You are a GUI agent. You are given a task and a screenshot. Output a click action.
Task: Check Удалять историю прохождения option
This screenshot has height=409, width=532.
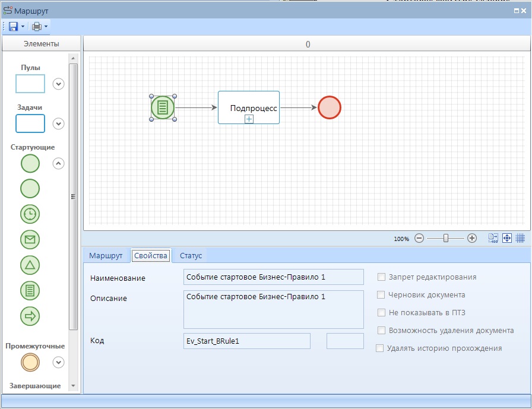coord(380,348)
